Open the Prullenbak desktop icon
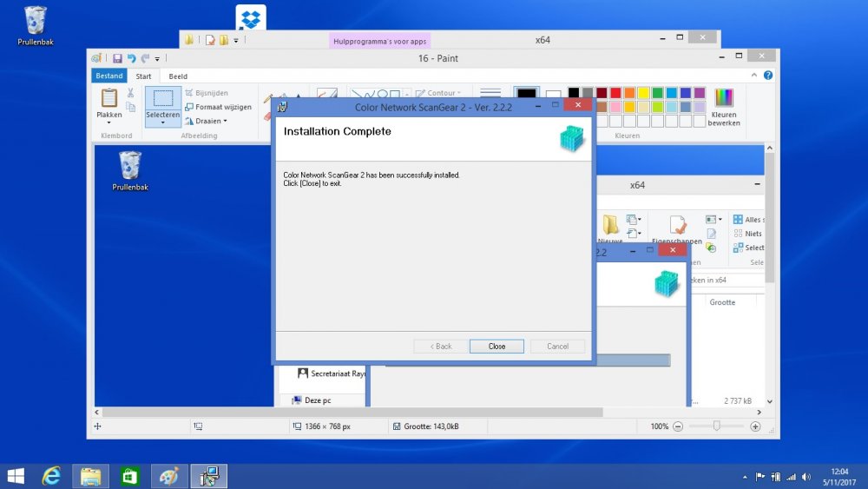Screen dimensions: 868x489 (x=36, y=24)
